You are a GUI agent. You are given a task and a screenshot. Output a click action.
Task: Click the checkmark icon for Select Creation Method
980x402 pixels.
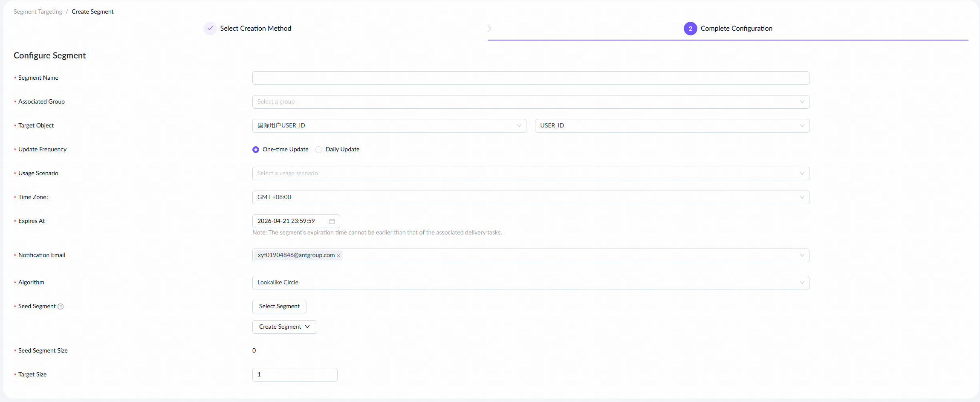[210, 29]
